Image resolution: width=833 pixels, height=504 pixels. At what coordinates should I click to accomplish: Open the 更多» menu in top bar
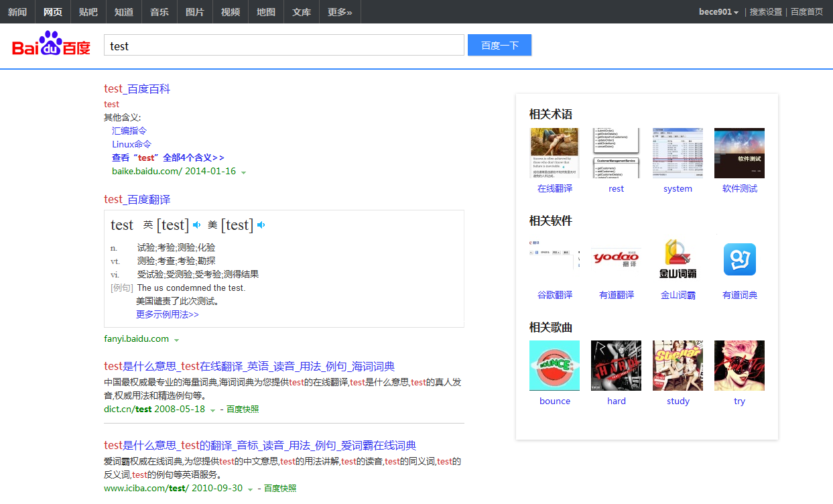[x=340, y=11]
